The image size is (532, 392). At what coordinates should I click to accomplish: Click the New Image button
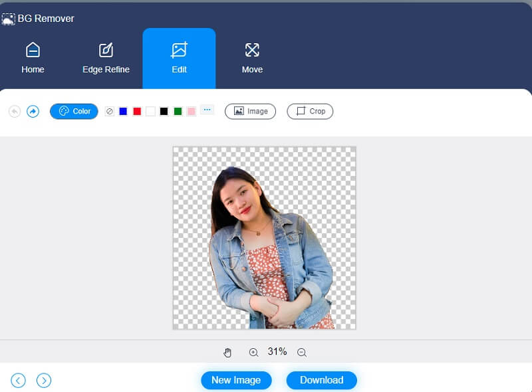pyautogui.click(x=236, y=380)
